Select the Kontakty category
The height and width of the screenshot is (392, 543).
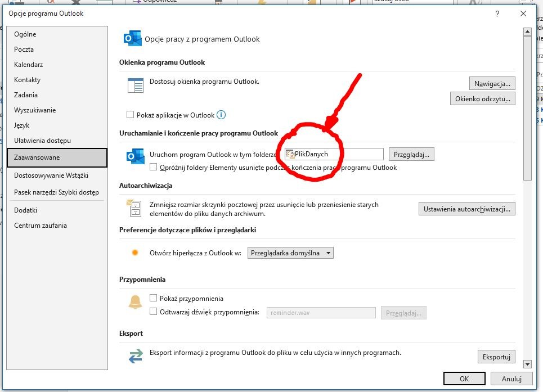57,80
